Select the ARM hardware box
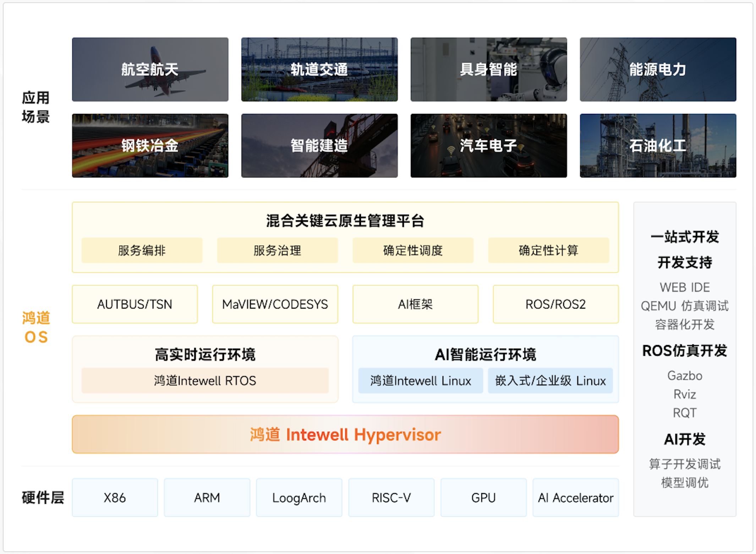The height and width of the screenshot is (554, 756). [x=207, y=498]
